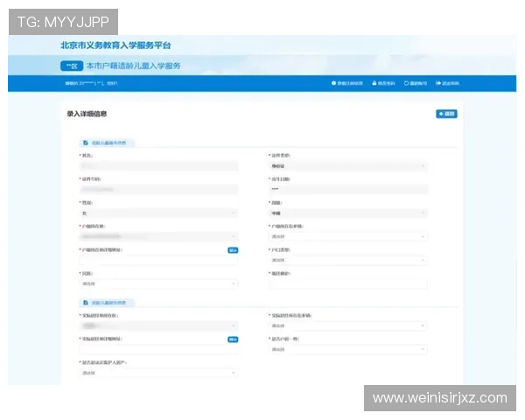Open the 证件类型 dropdown
This screenshot has width=525, height=420.
[347, 165]
